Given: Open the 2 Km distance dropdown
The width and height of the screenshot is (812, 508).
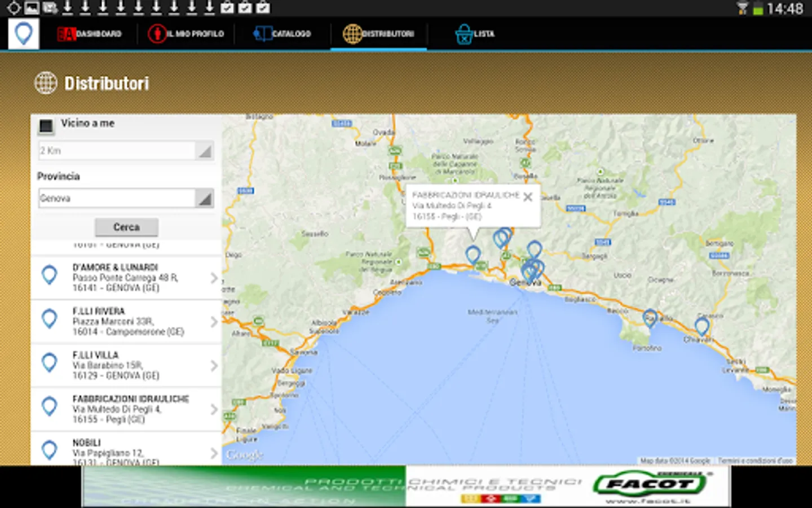Looking at the screenshot, I should click(126, 151).
